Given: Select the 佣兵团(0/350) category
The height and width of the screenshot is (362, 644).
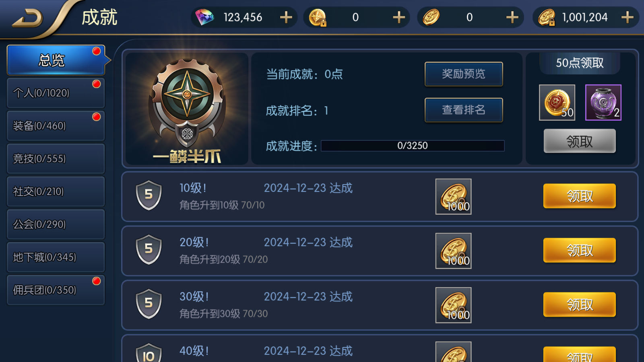Looking at the screenshot, I should [56, 290].
